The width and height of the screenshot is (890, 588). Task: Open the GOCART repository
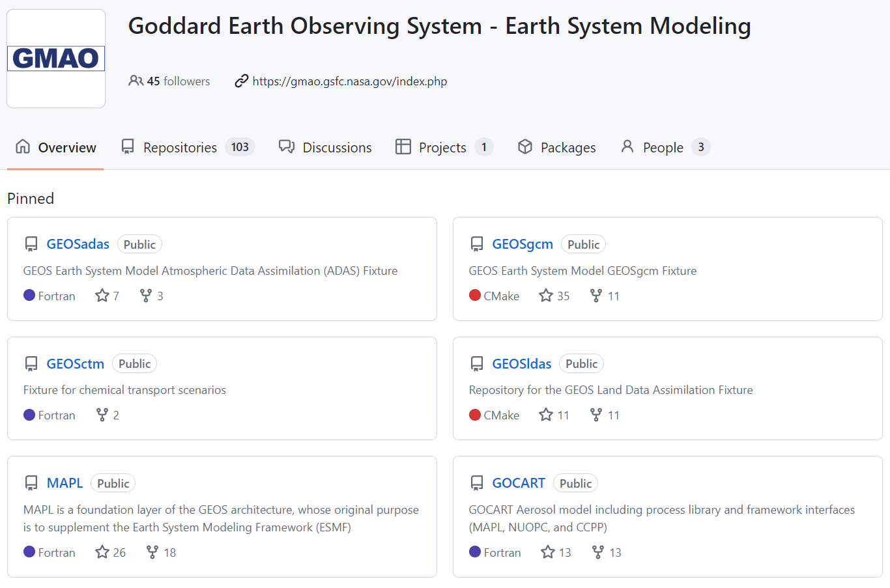[x=519, y=483]
